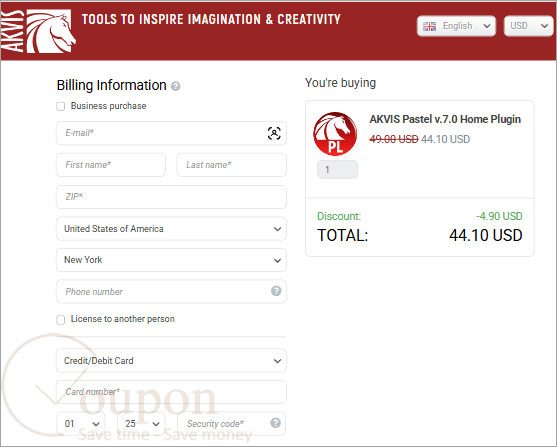The width and height of the screenshot is (557, 447).
Task: Open the English language dropdown
Action: coord(456,26)
